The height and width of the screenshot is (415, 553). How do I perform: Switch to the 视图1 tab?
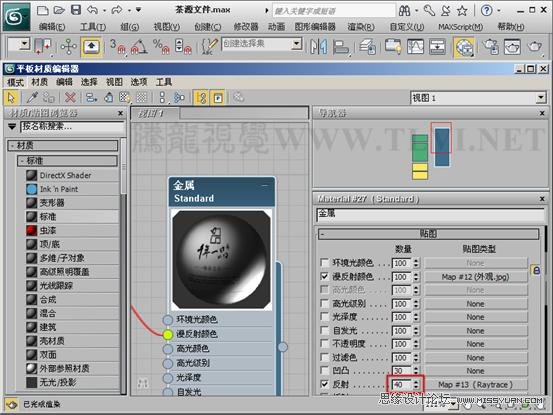(154, 113)
